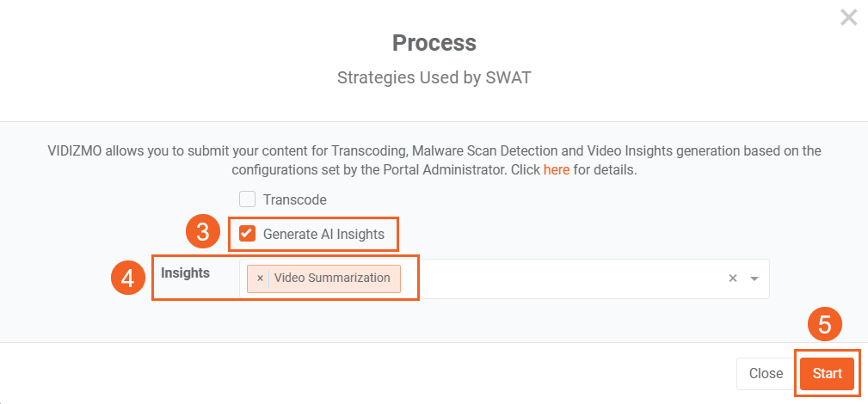868x404 pixels.
Task: Open the 'here' details link
Action: pos(557,169)
